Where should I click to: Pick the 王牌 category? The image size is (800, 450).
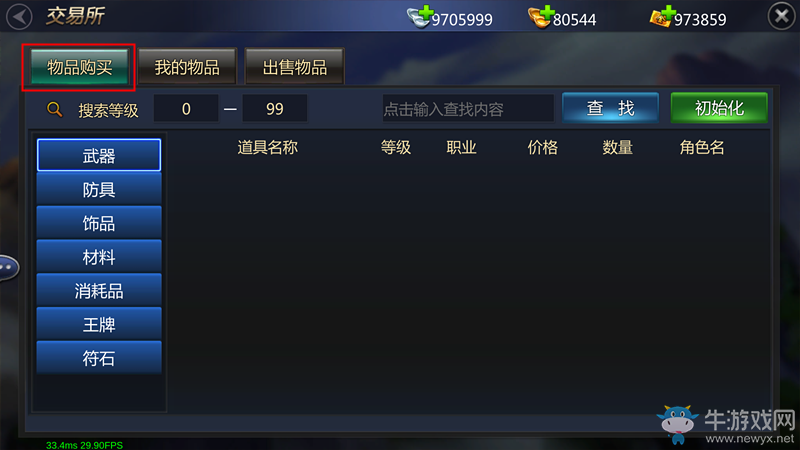99,324
